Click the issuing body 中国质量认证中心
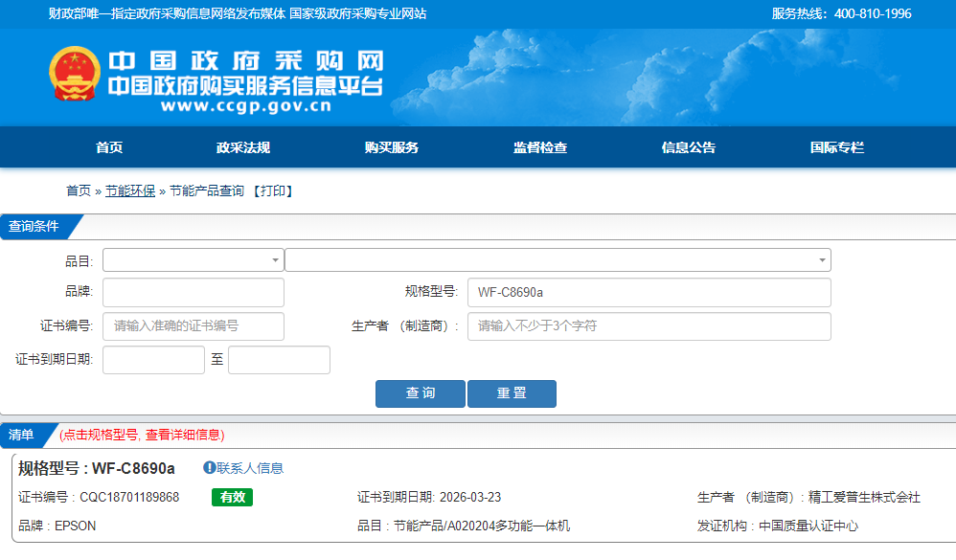The width and height of the screenshot is (956, 560). (x=808, y=526)
